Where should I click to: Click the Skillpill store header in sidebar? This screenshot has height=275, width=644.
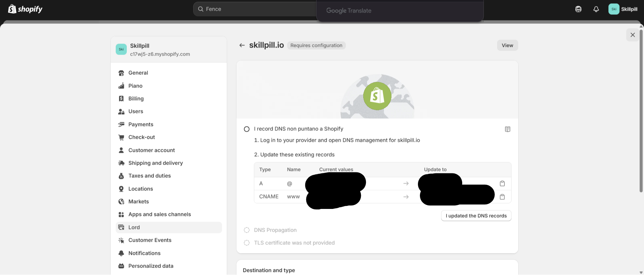(169, 49)
